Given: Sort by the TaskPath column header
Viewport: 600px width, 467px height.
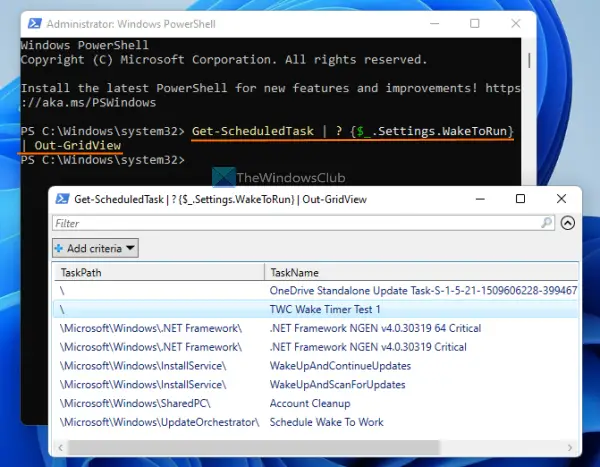Looking at the screenshot, I should pyautogui.click(x=158, y=272).
